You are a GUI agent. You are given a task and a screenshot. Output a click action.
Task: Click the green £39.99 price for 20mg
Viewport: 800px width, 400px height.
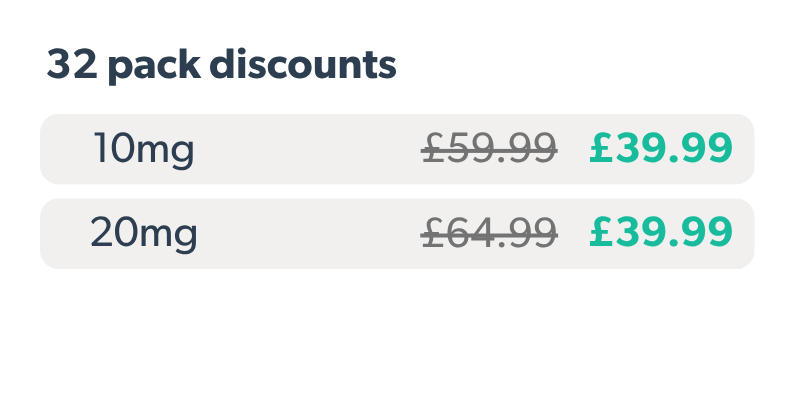(x=661, y=234)
